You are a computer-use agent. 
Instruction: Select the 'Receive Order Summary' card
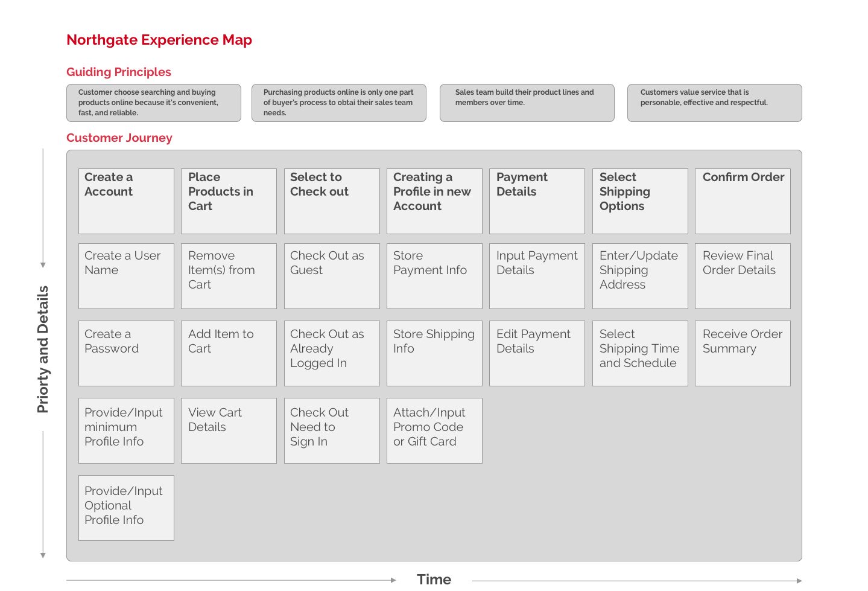[x=743, y=353]
